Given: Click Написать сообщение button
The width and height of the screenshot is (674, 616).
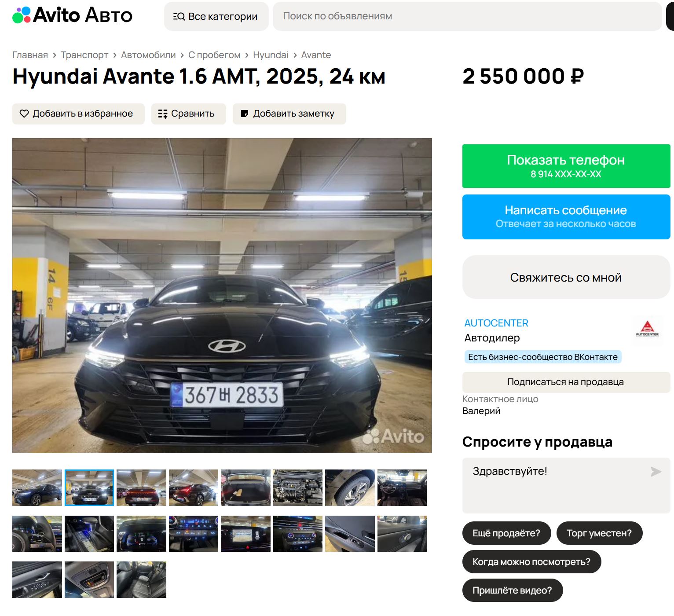Looking at the screenshot, I should [x=566, y=217].
